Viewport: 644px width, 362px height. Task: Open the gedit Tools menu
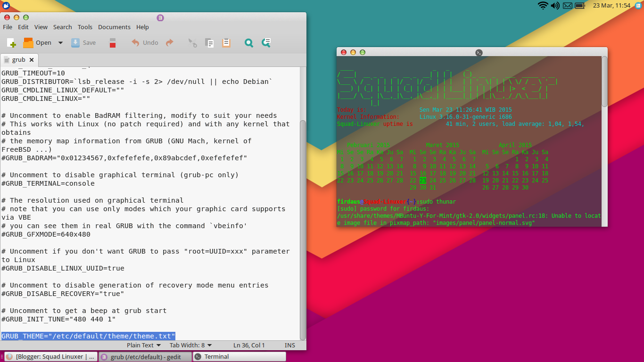click(x=85, y=27)
